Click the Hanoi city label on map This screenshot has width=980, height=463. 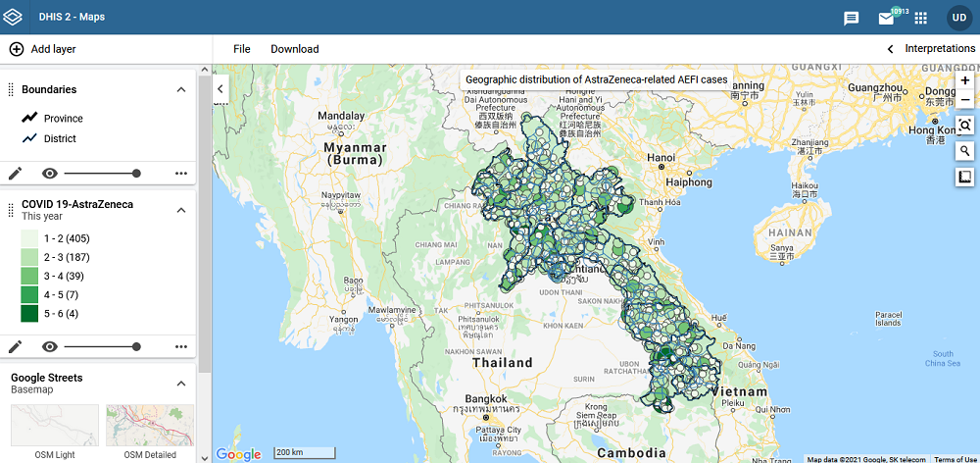click(661, 156)
